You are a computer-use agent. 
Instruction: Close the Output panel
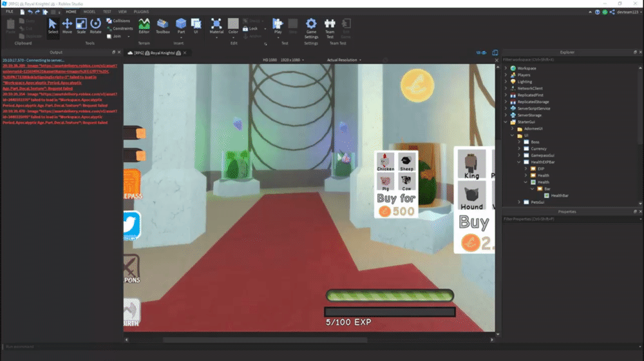point(119,52)
